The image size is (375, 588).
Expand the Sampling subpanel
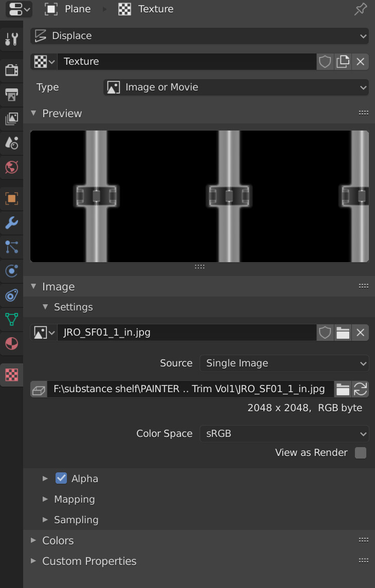point(45,520)
